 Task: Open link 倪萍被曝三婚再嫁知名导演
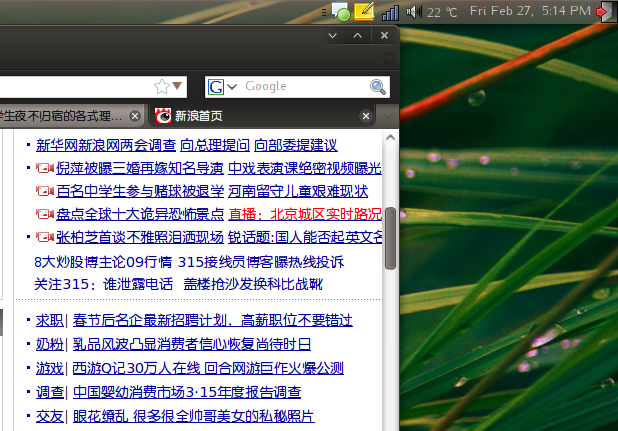click(x=140, y=168)
